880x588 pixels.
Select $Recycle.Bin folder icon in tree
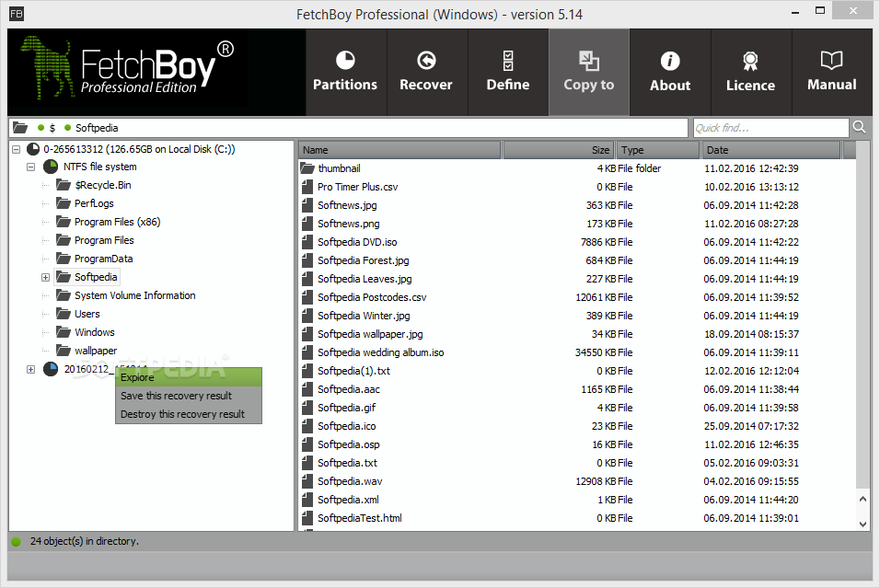tap(64, 185)
